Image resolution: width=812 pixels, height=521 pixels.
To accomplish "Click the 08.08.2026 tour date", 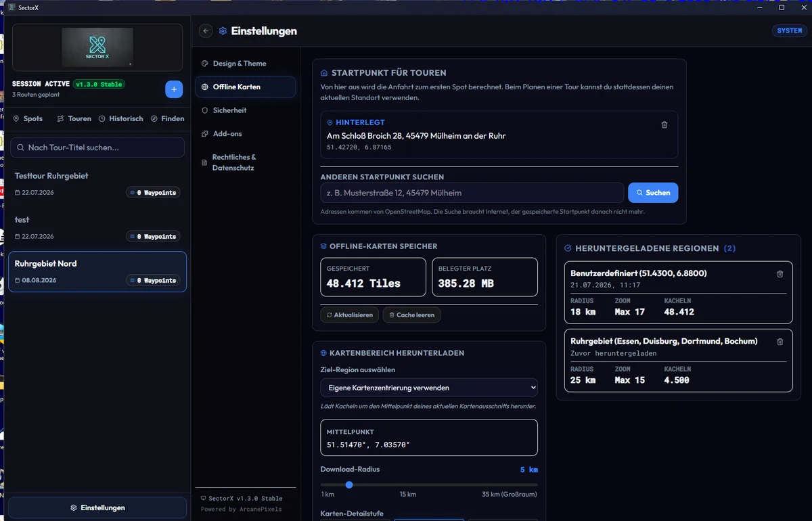I will [38, 280].
